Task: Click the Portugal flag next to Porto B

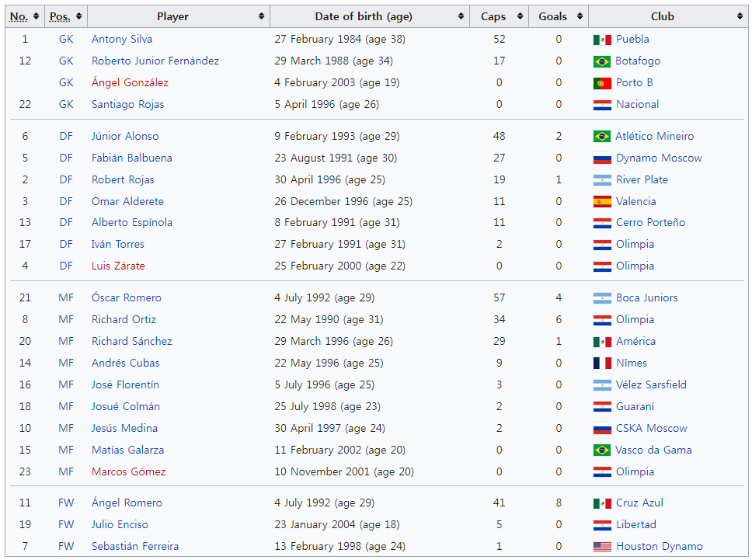Action: 602,83
